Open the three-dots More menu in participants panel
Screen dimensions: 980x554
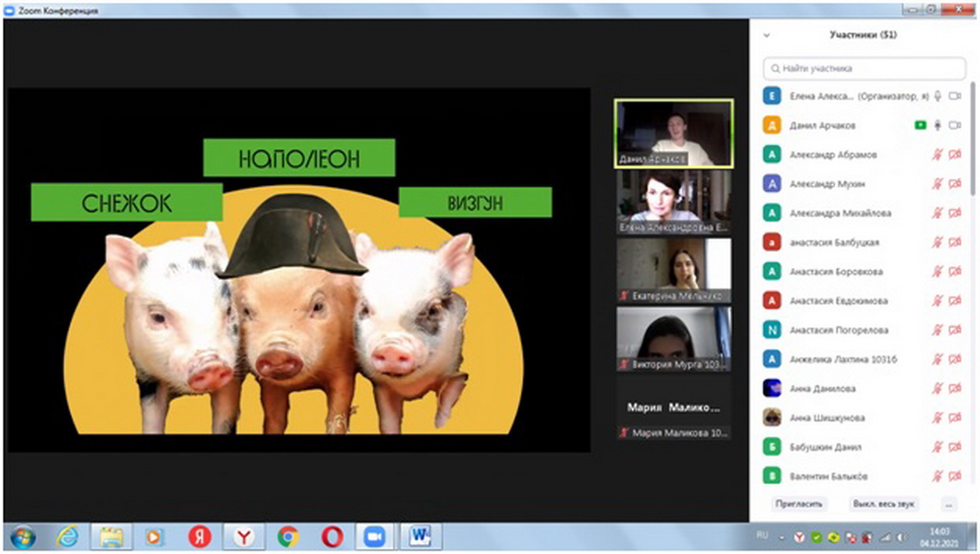pyautogui.click(x=949, y=503)
